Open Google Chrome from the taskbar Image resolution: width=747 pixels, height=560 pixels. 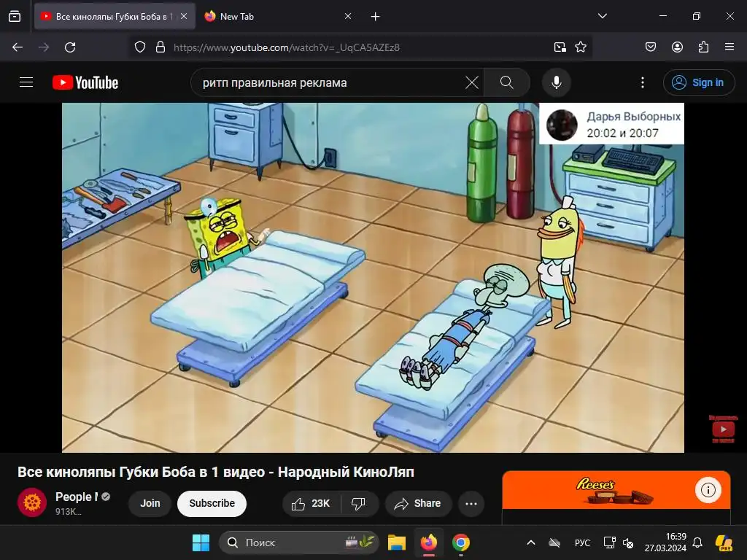click(461, 542)
